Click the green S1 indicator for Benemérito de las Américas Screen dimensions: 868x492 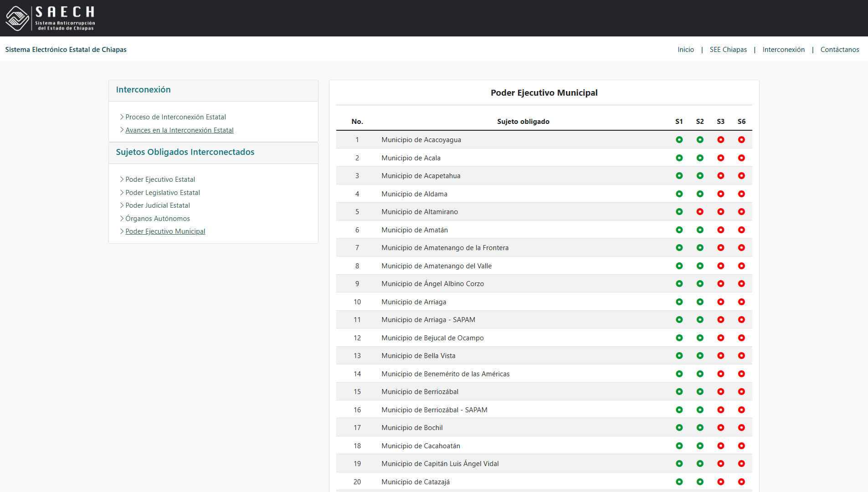click(x=679, y=374)
